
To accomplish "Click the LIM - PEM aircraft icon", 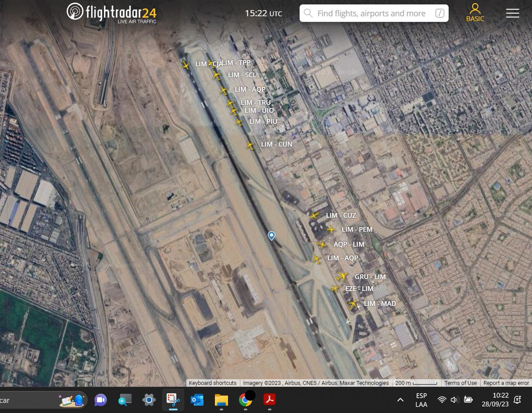I will point(331,230).
